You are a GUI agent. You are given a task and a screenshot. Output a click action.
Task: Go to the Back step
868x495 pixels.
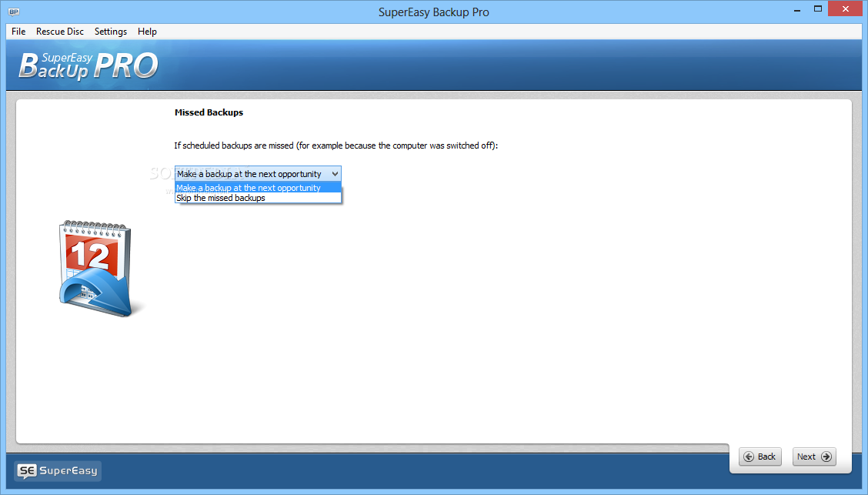760,457
